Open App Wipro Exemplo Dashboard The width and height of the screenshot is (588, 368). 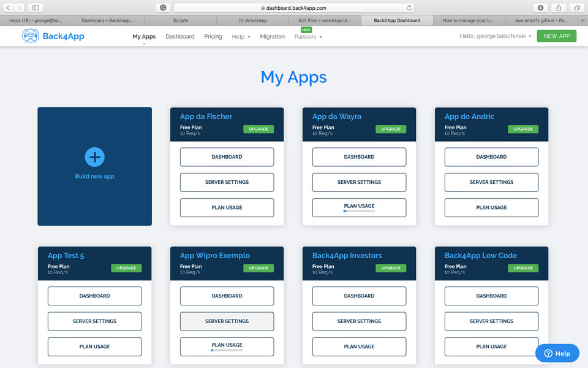pyautogui.click(x=227, y=296)
